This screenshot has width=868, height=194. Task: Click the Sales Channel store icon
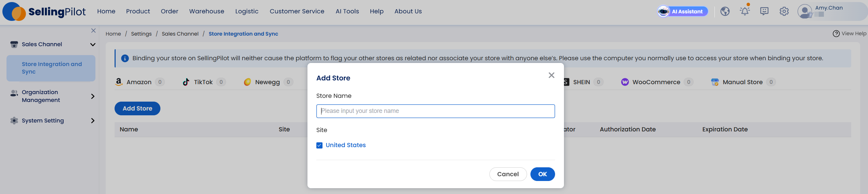(14, 44)
